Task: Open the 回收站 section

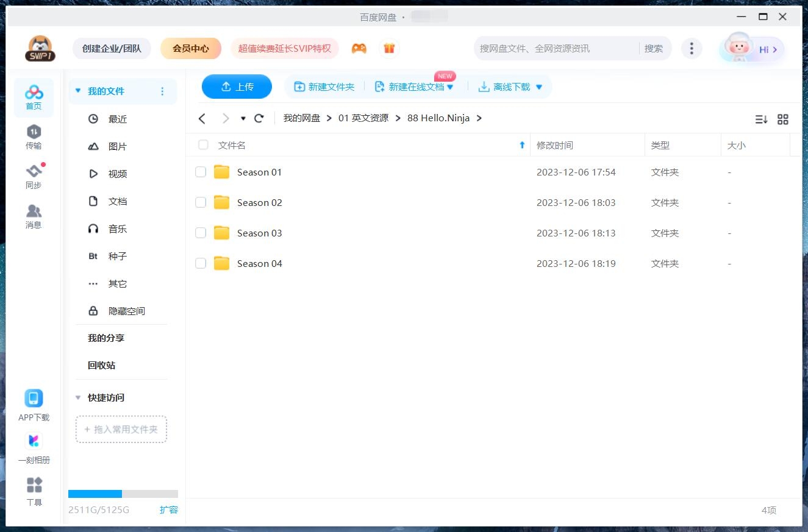Action: pos(102,365)
